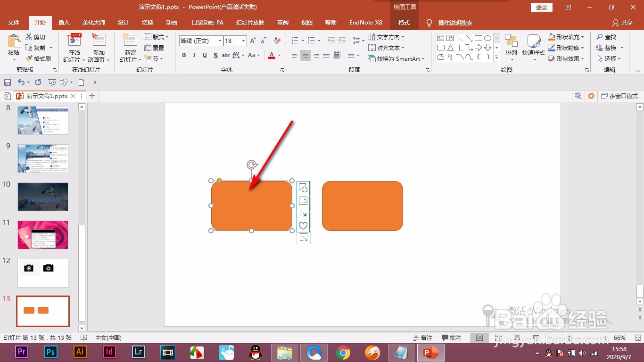Toggle text Shadow (S) formatting
The image size is (644, 362).
215,55
